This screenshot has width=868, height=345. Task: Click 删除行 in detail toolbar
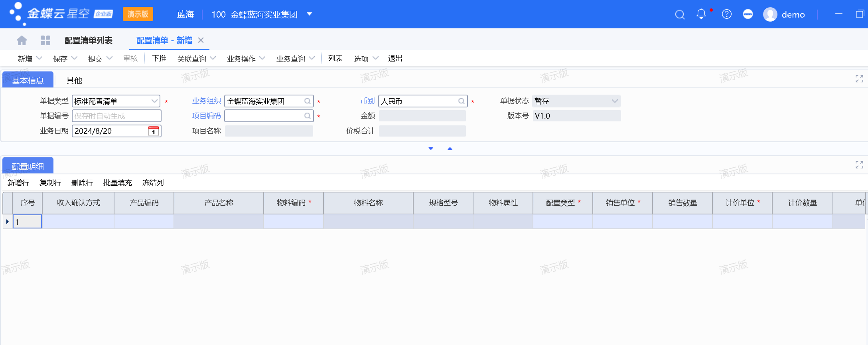coord(82,182)
